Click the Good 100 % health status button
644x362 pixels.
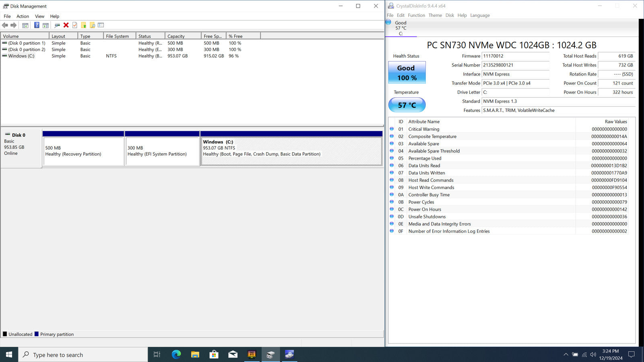click(x=407, y=72)
